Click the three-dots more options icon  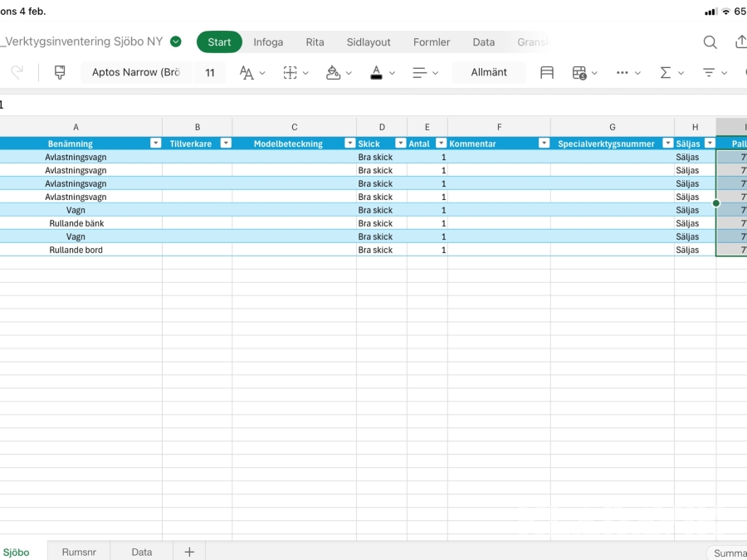tap(622, 73)
